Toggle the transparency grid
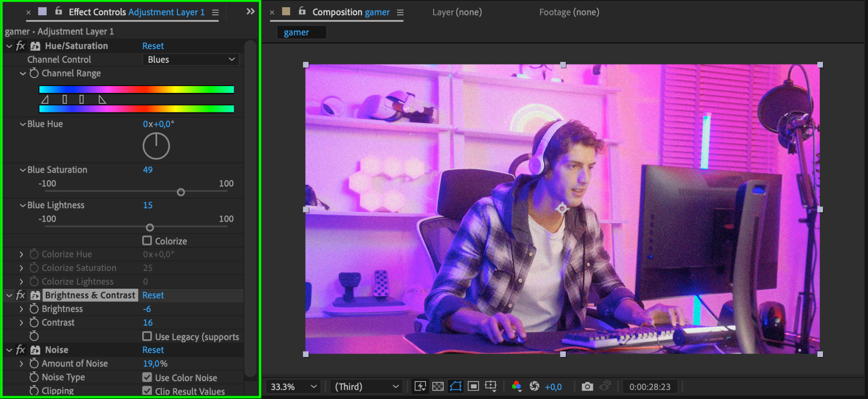The width and height of the screenshot is (868, 399). pos(438,386)
